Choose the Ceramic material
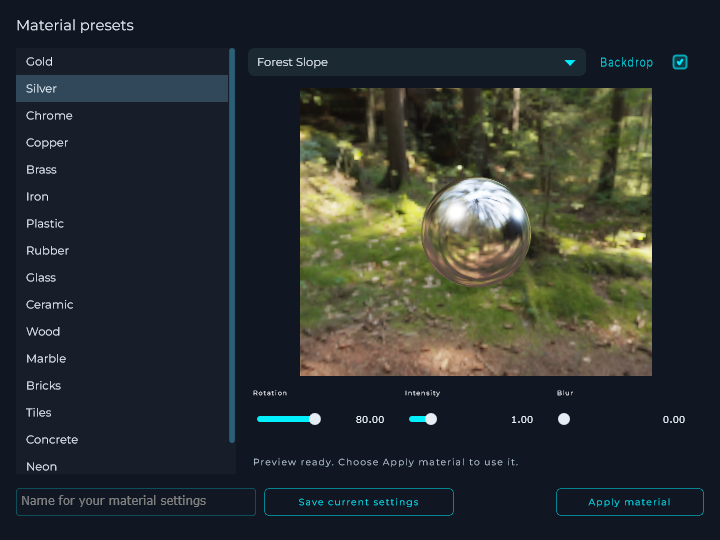Screen dimensions: 720x540 click(122, 304)
